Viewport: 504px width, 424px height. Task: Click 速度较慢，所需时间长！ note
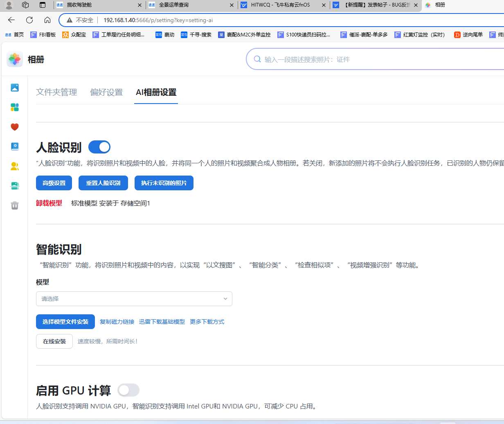(108, 341)
